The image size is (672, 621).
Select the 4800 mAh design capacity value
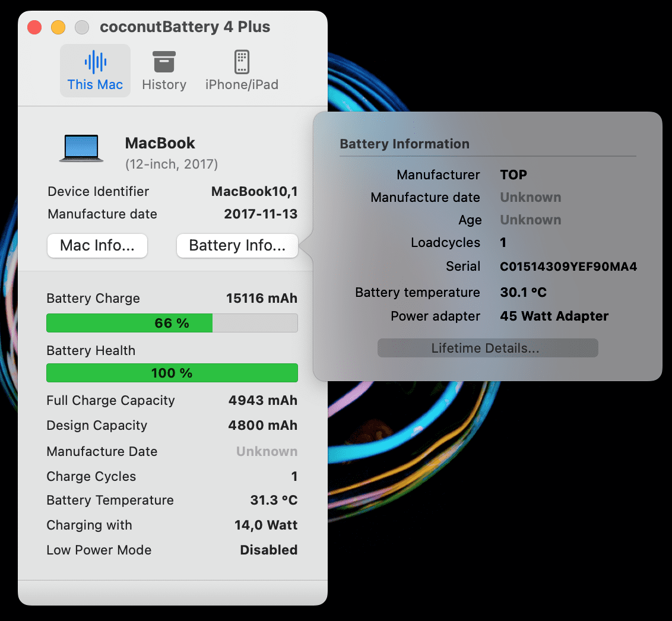tap(263, 425)
